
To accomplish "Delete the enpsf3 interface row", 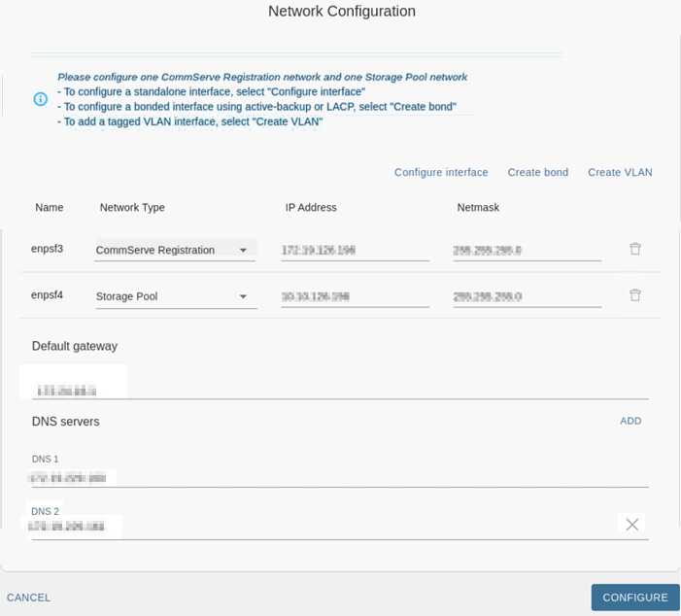I will click(x=635, y=249).
